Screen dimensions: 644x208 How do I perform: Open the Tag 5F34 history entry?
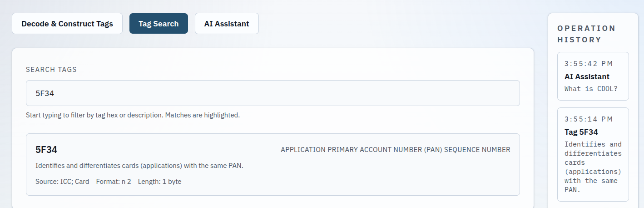point(593,155)
